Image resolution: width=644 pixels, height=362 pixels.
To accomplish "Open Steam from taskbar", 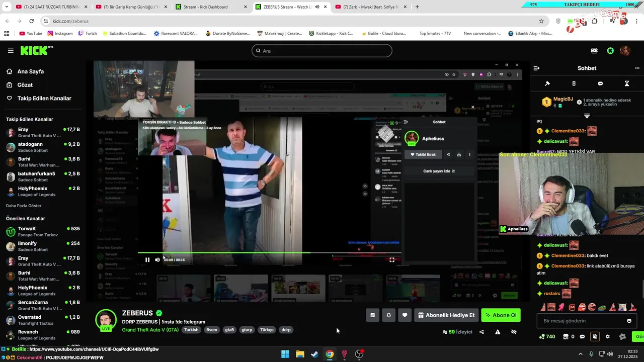I will coord(314,354).
